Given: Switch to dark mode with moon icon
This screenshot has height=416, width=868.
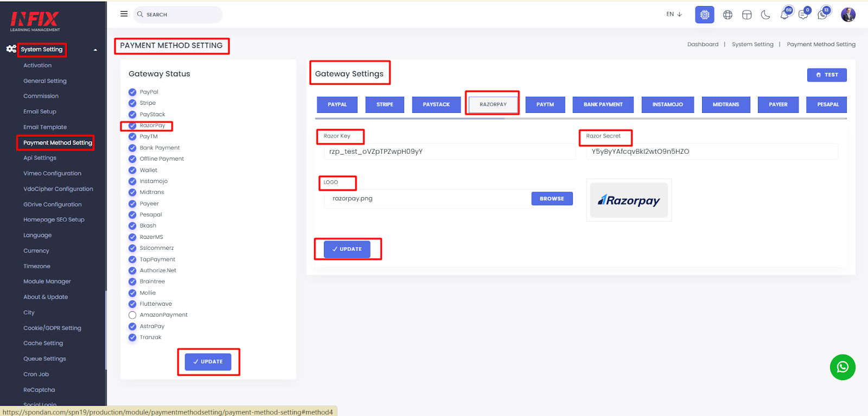Looking at the screenshot, I should click(x=765, y=15).
